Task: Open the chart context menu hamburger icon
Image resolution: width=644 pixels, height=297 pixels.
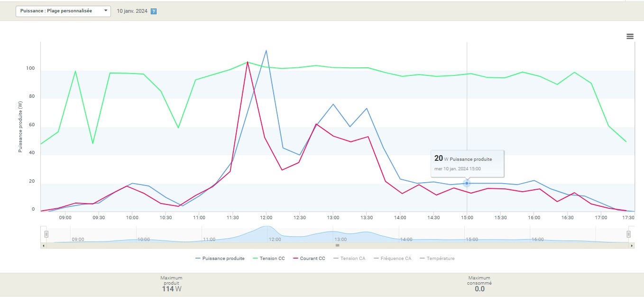Action: (630, 37)
